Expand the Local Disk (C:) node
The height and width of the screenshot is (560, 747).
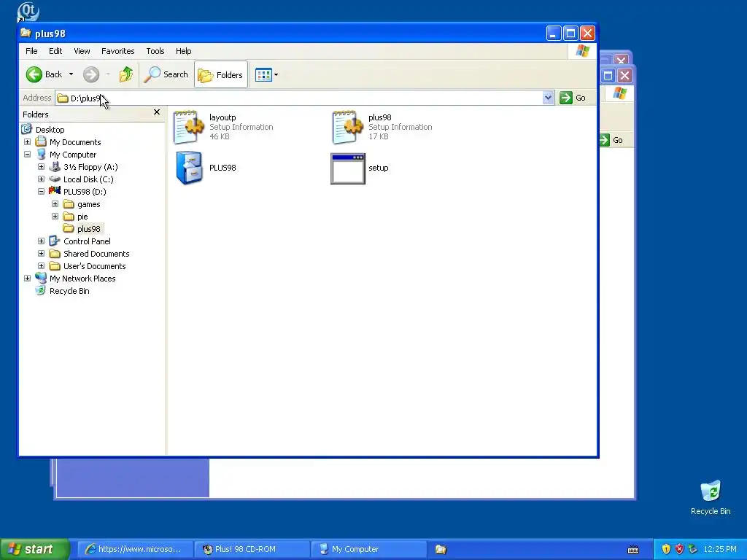41,179
